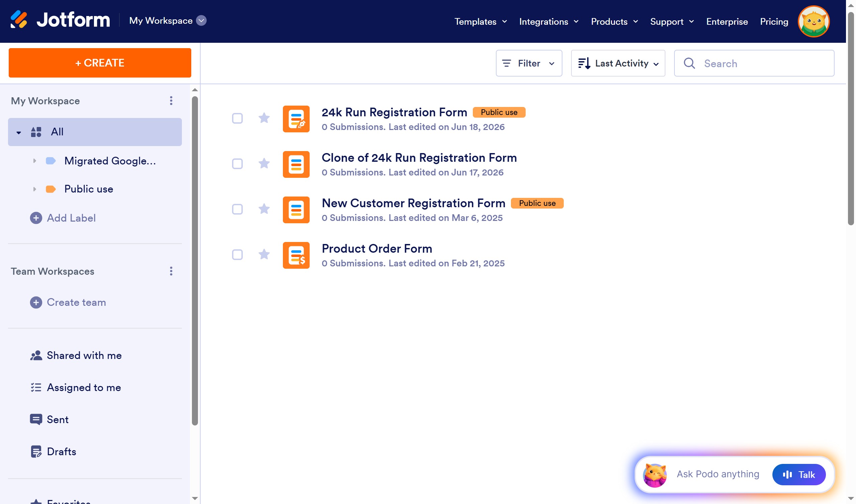This screenshot has height=504, width=856.
Task: Click the Talk button
Action: [799, 475]
